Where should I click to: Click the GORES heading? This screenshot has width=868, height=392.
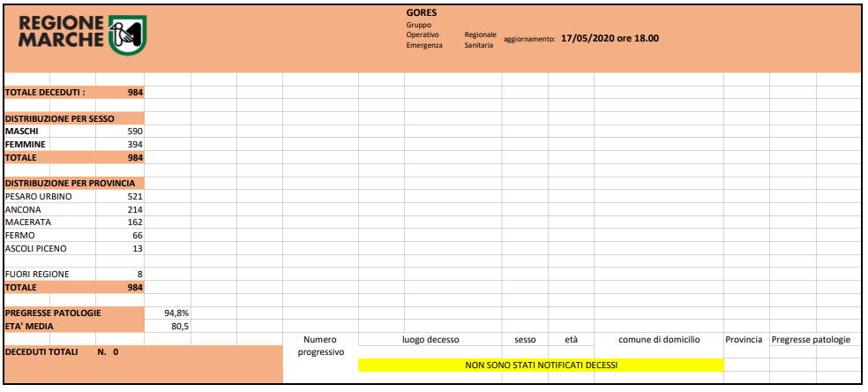pyautogui.click(x=422, y=13)
